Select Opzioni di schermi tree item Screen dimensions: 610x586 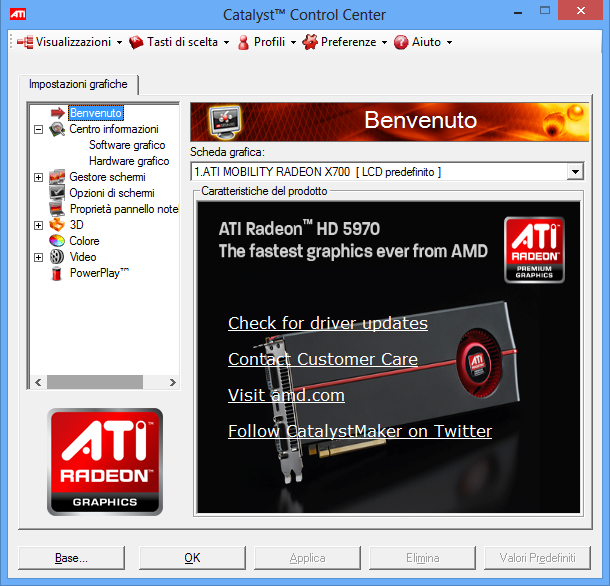coord(112,193)
